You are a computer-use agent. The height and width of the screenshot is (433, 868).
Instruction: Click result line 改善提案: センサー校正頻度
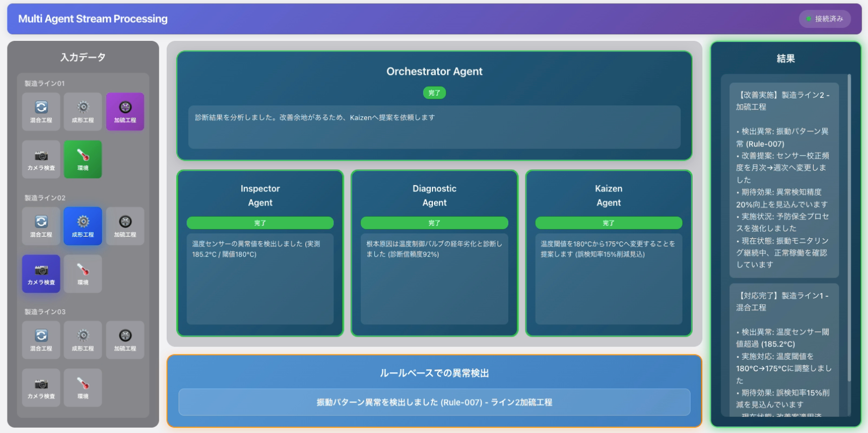(782, 168)
